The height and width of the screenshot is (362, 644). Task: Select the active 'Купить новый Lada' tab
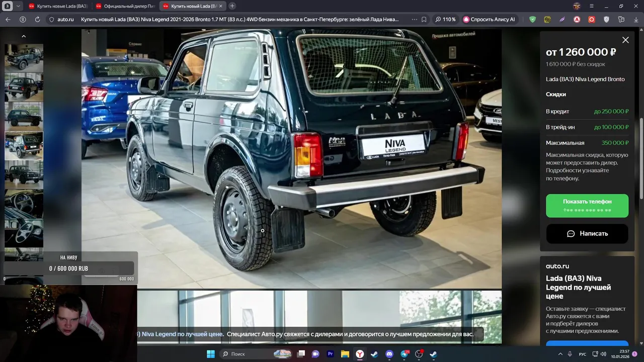click(191, 6)
